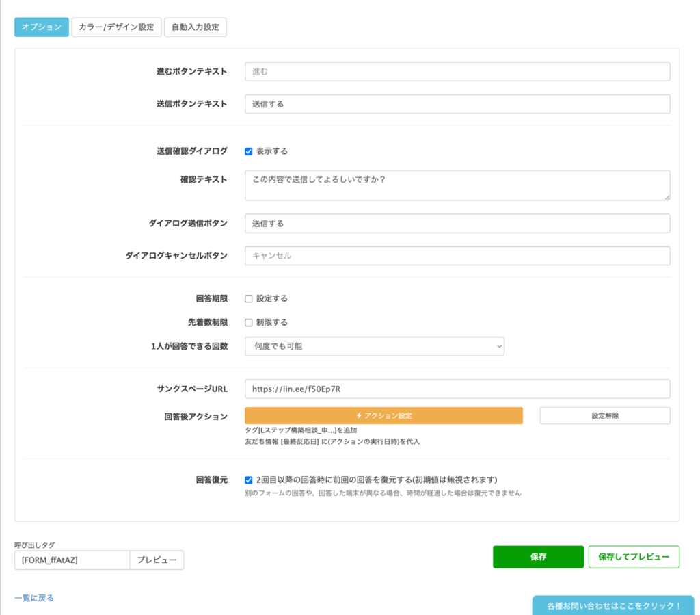This screenshot has height=615, width=700.
Task: Follow the 一覧に戻る link
Action: coord(33,598)
